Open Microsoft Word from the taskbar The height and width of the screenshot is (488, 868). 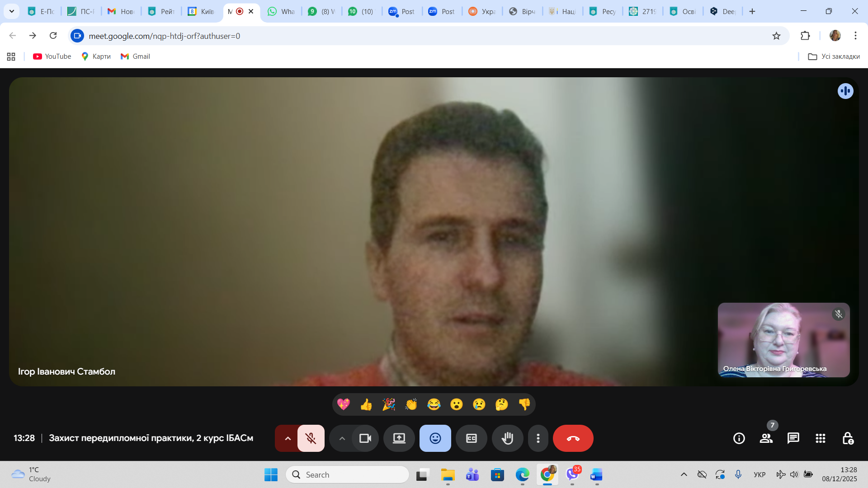[x=596, y=475]
